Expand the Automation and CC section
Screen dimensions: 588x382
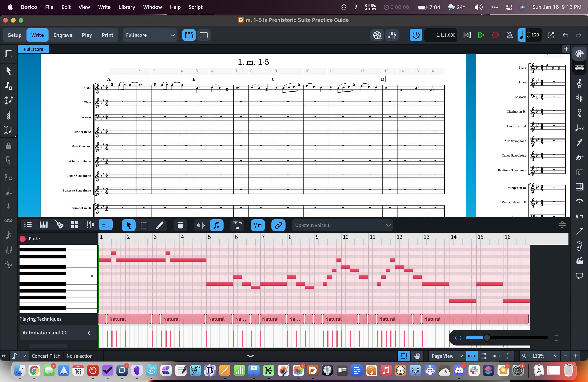click(89, 332)
